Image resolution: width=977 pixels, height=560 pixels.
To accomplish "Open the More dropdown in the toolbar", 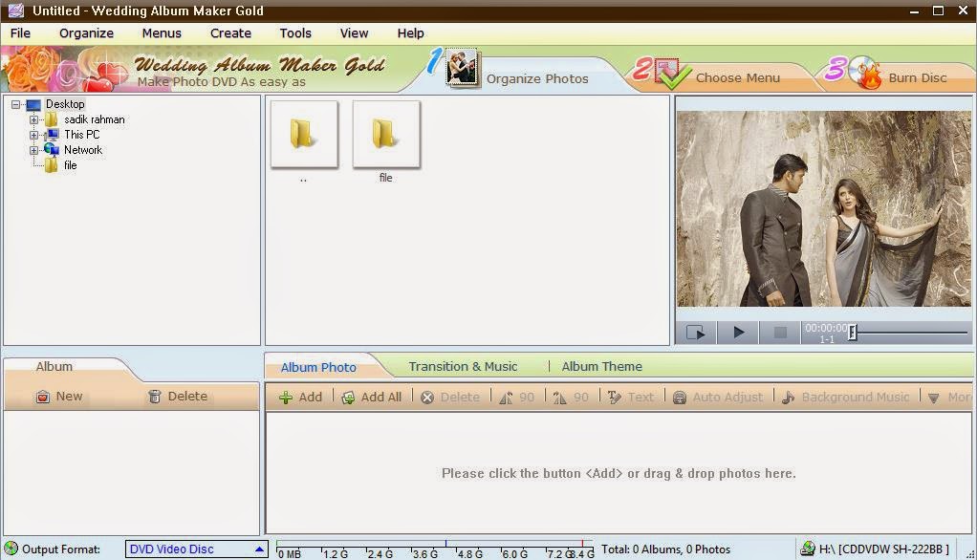I will 948,397.
